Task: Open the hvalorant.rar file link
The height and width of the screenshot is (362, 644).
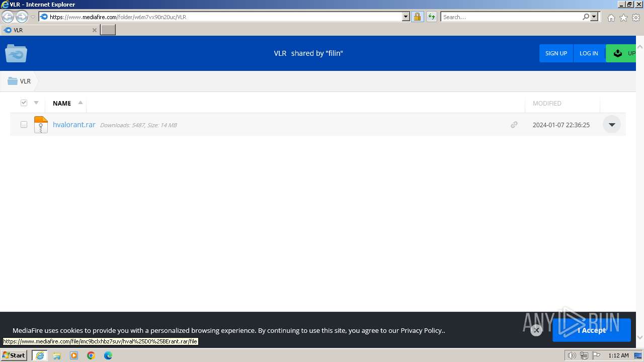Action: 74,125
